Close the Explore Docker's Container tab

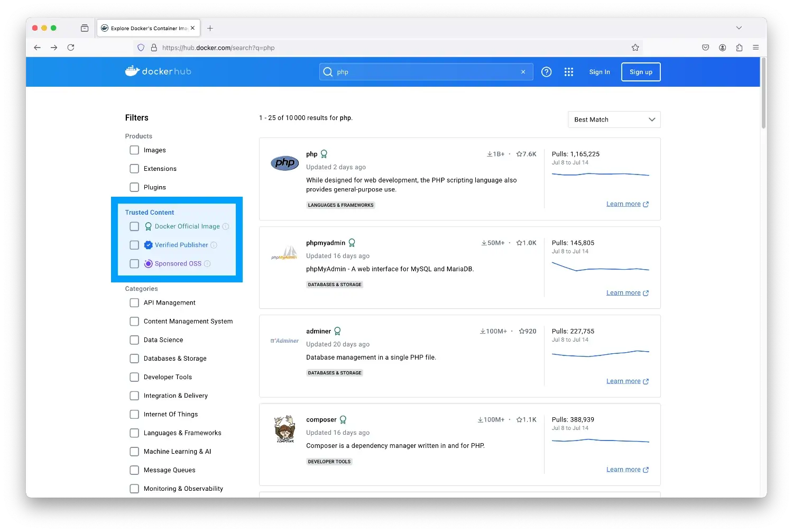click(193, 28)
